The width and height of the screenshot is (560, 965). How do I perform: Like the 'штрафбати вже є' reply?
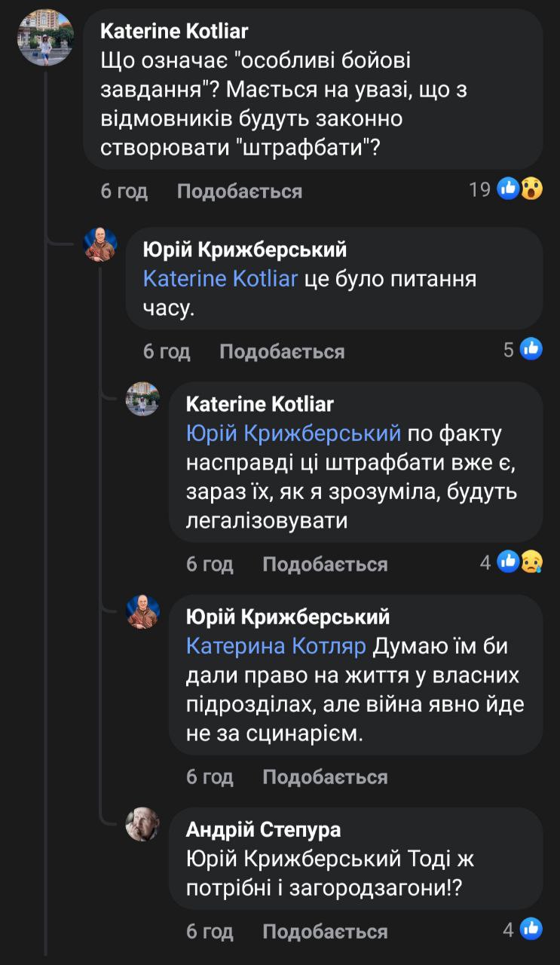tap(324, 564)
